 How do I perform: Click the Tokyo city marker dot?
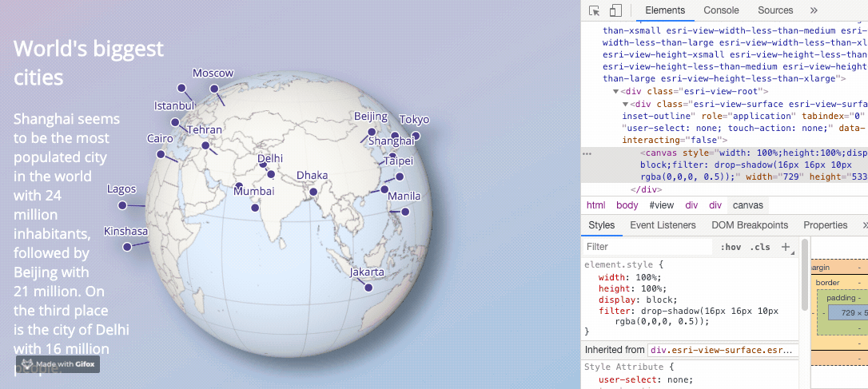tap(416, 136)
